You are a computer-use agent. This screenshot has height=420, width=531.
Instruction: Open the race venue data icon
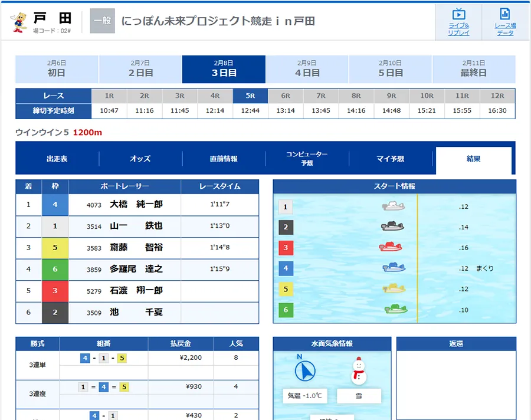click(x=505, y=15)
